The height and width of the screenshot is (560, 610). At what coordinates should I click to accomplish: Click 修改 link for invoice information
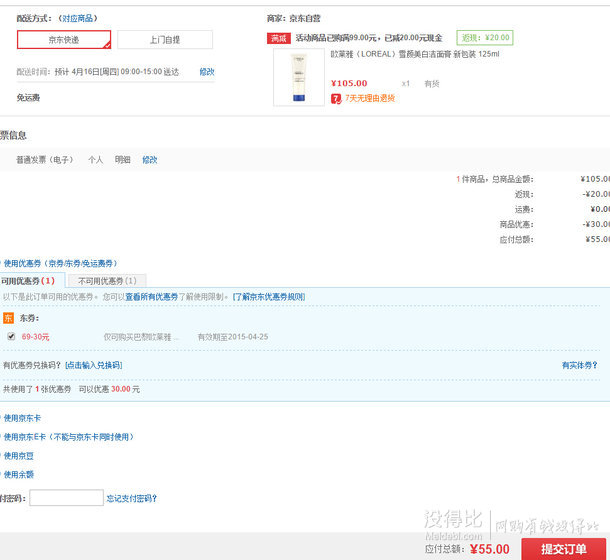click(x=149, y=160)
